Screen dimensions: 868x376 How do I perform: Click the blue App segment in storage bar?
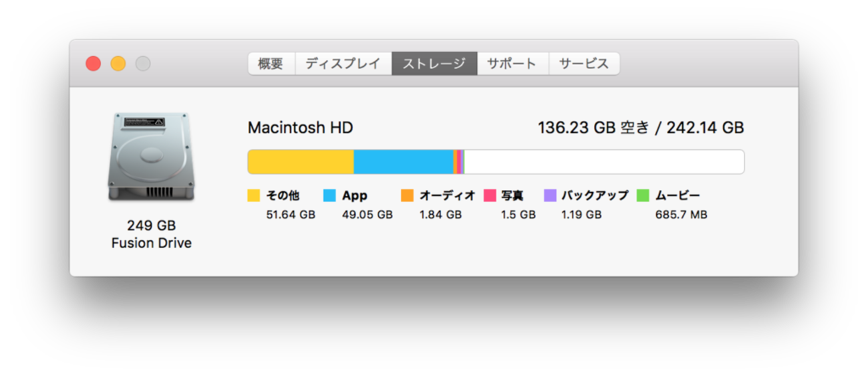(403, 162)
